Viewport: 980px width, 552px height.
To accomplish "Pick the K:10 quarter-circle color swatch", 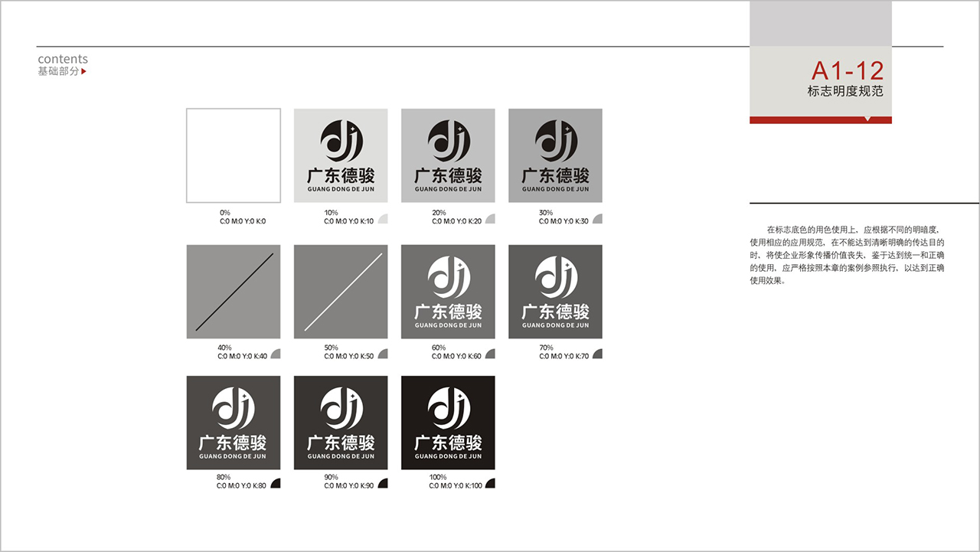I will (x=383, y=219).
